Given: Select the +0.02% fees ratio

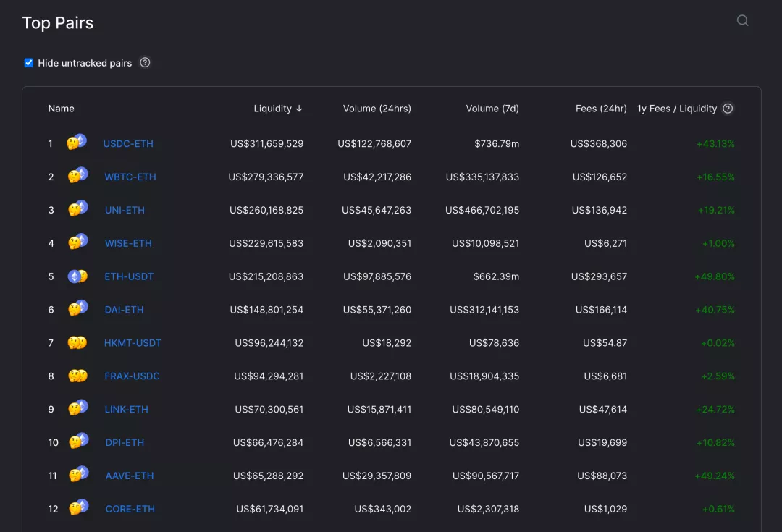Looking at the screenshot, I should click(x=718, y=343).
